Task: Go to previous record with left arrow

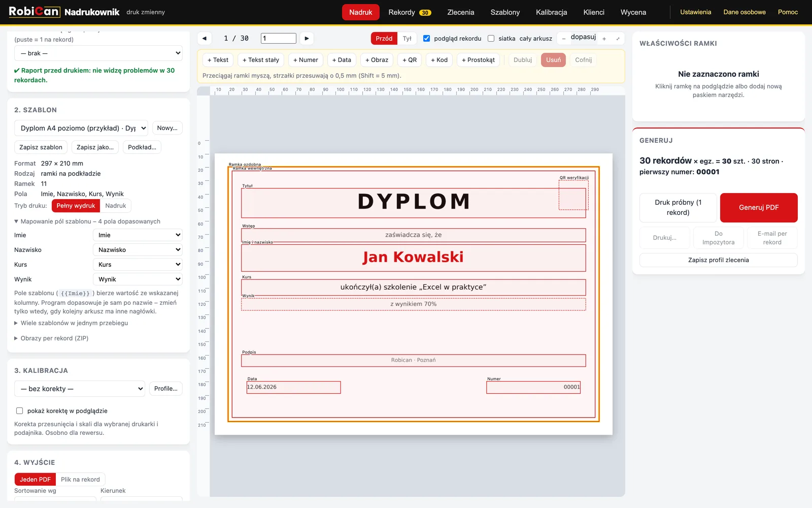Action: (x=205, y=38)
